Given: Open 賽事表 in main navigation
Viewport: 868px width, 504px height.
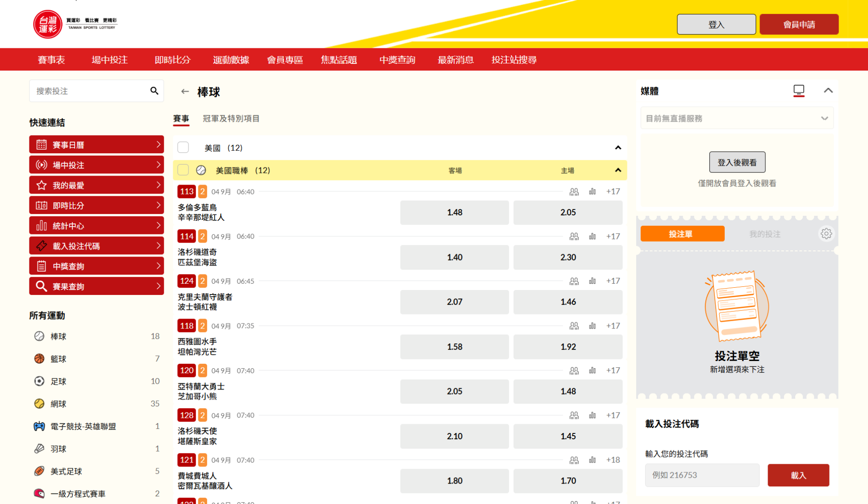Looking at the screenshot, I should coord(51,60).
